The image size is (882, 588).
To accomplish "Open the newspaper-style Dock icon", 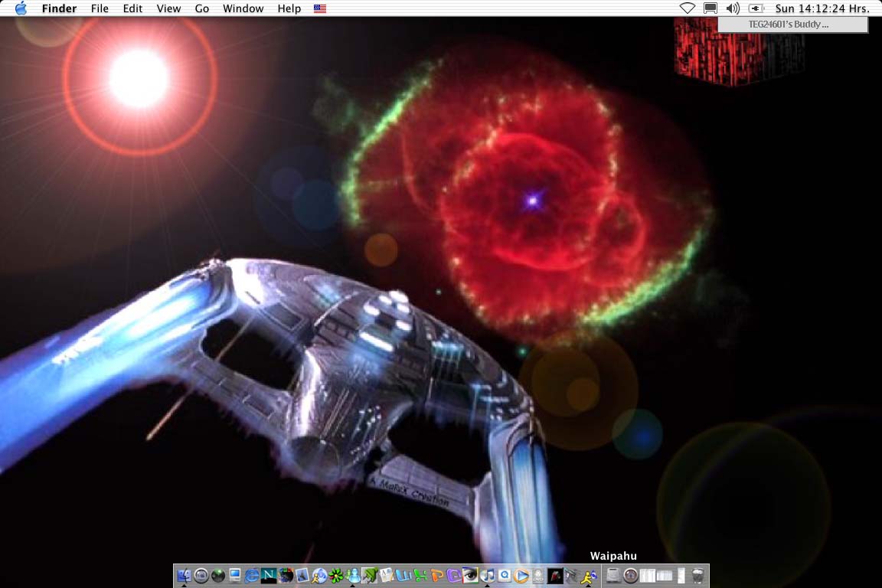I will [x=387, y=576].
